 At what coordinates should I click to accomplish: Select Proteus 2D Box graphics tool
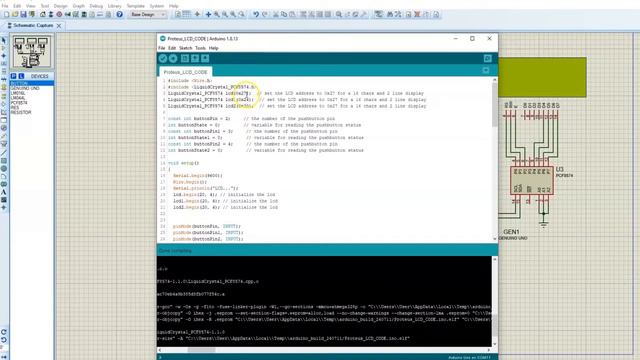click(4, 160)
